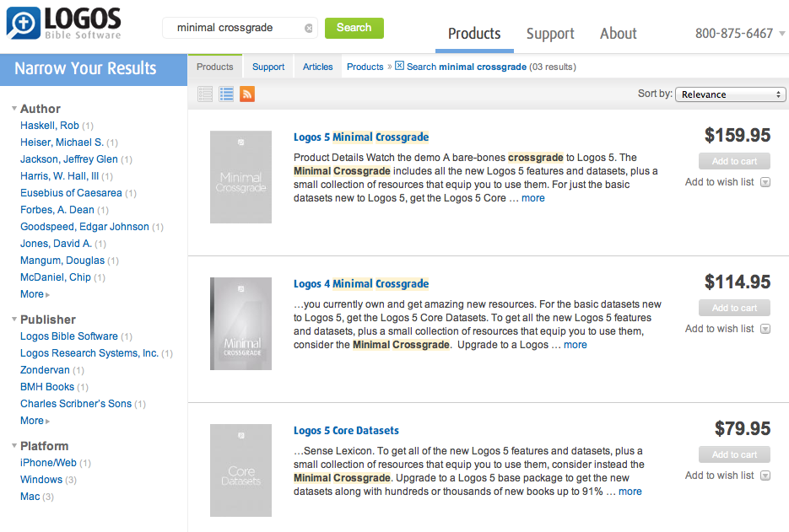The width and height of the screenshot is (789, 532).
Task: Read more about Logos 4 Minimal Crossgrade
Action: click(x=576, y=345)
